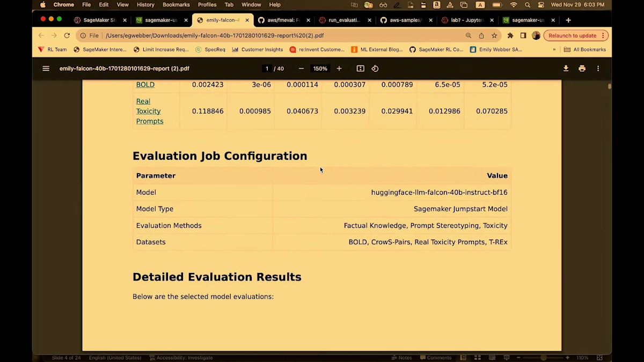Click Accessibility: Investigate in status bar
The image size is (644, 362).
click(181, 358)
